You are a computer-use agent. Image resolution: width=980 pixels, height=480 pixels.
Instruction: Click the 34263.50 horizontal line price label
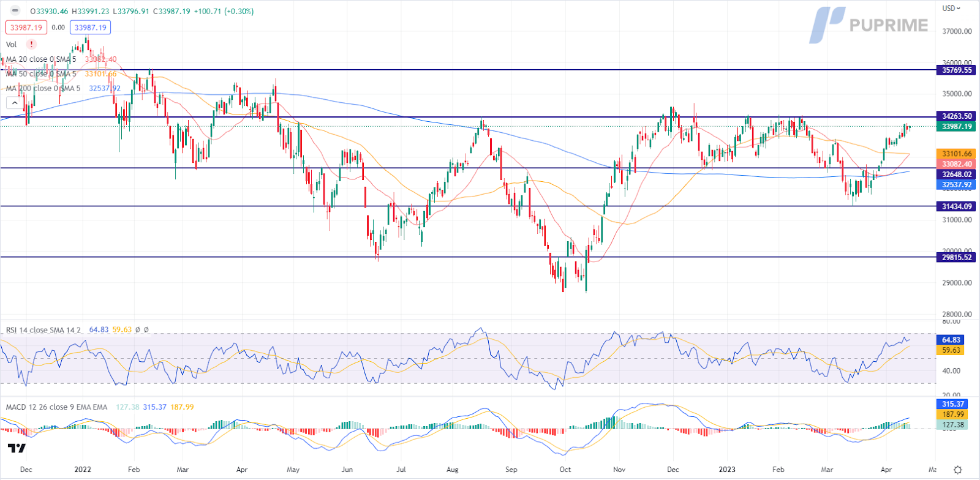pyautogui.click(x=956, y=116)
